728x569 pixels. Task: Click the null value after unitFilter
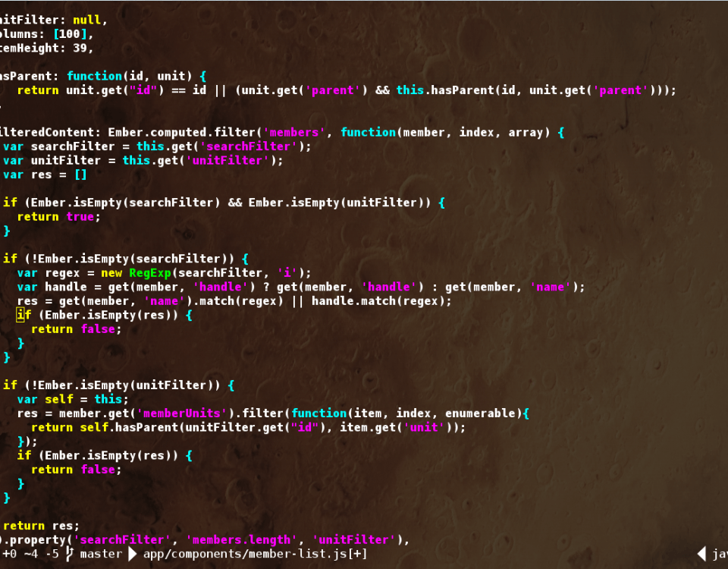87,20
